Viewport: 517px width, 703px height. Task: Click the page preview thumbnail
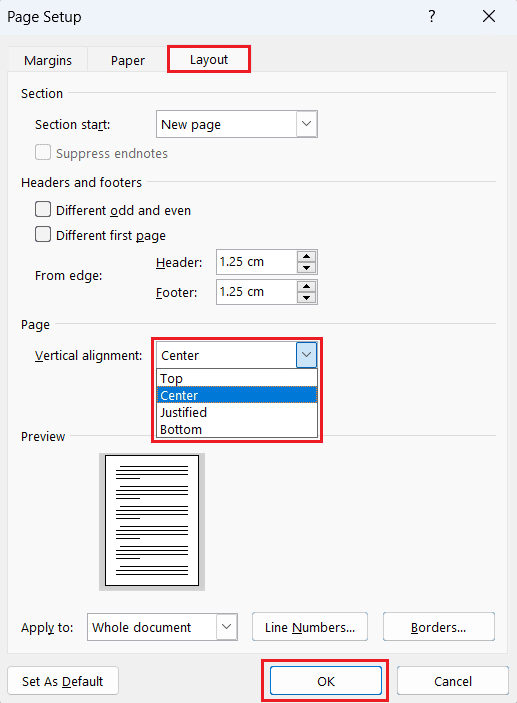click(x=152, y=521)
